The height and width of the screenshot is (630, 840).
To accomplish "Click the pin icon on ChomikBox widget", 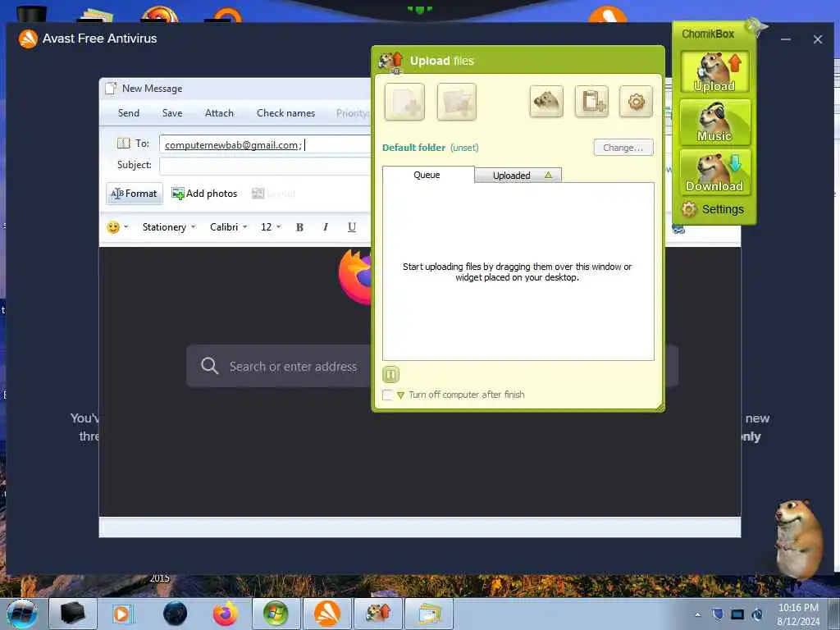I will pos(756,25).
